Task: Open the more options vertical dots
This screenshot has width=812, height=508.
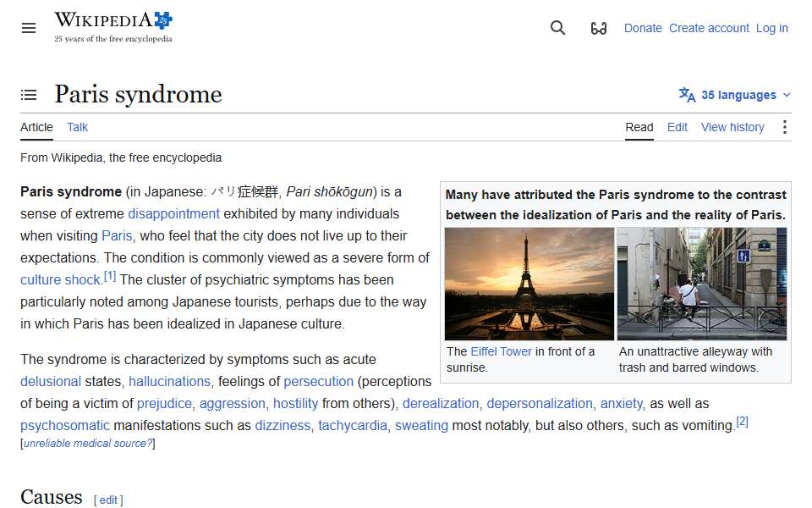Action: click(785, 127)
